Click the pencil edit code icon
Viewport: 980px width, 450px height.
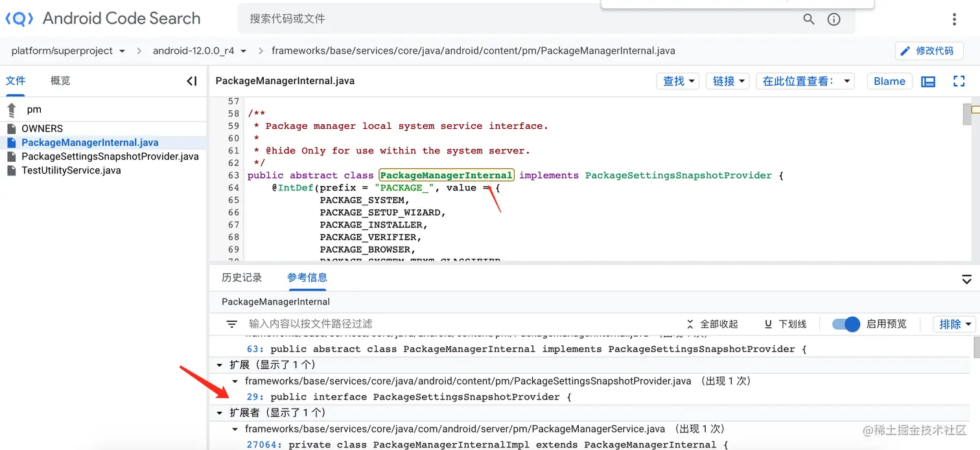pyautogui.click(x=906, y=51)
